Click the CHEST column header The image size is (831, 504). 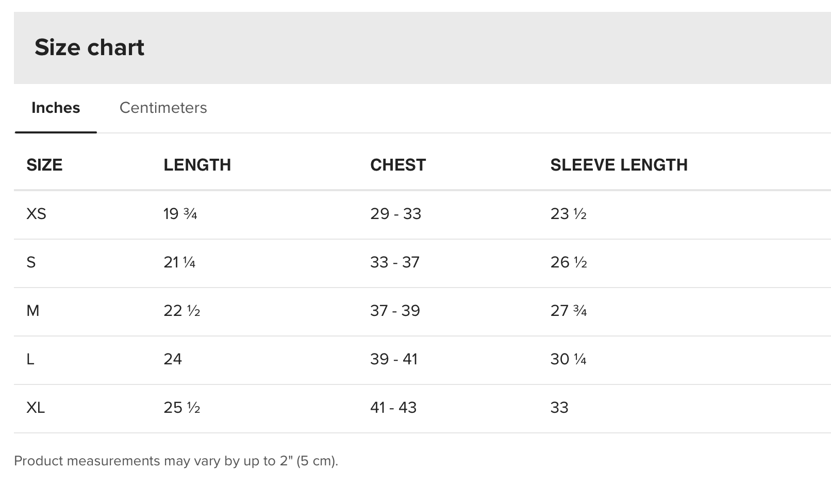point(398,165)
